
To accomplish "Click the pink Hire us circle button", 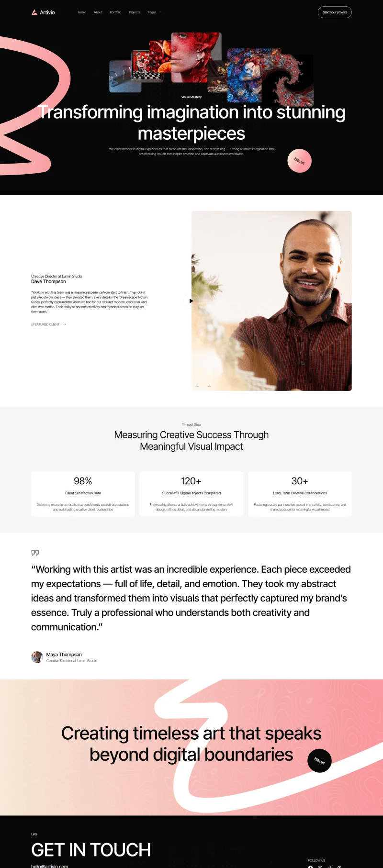I will 299,161.
